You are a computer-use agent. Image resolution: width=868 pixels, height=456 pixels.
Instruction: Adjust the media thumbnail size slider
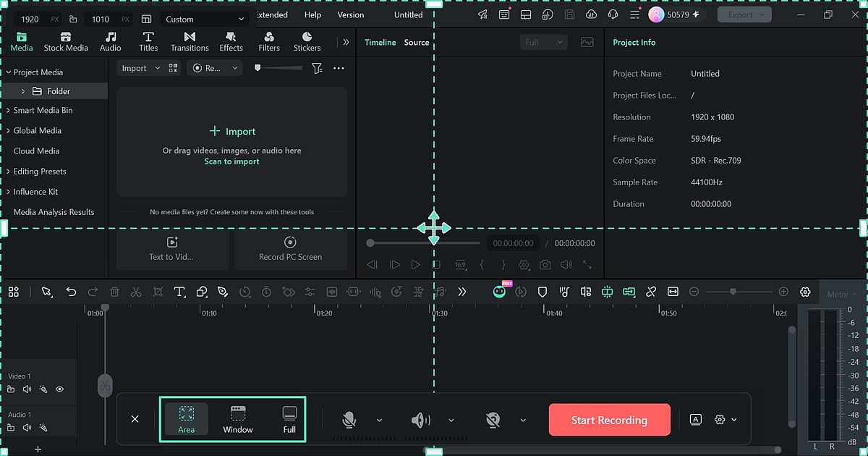click(x=279, y=68)
